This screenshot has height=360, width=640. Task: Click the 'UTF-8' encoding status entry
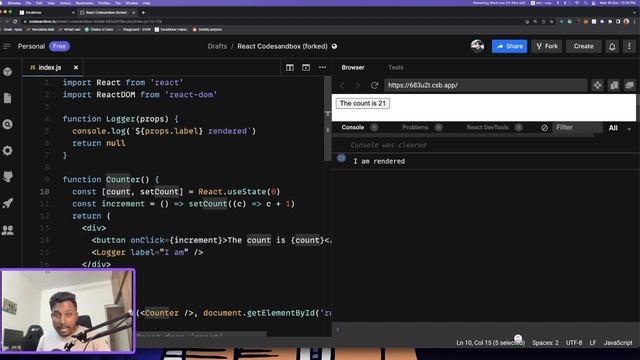coord(574,342)
